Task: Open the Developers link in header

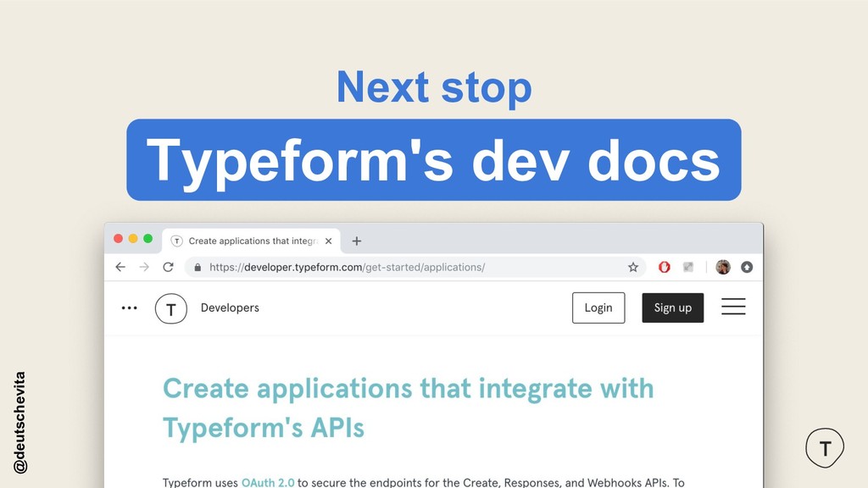Action: click(x=230, y=308)
